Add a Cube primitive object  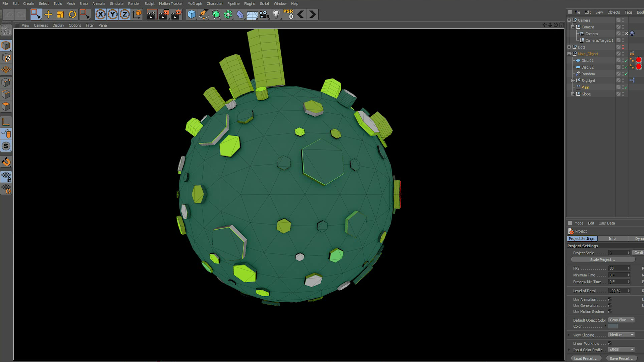[191, 14]
